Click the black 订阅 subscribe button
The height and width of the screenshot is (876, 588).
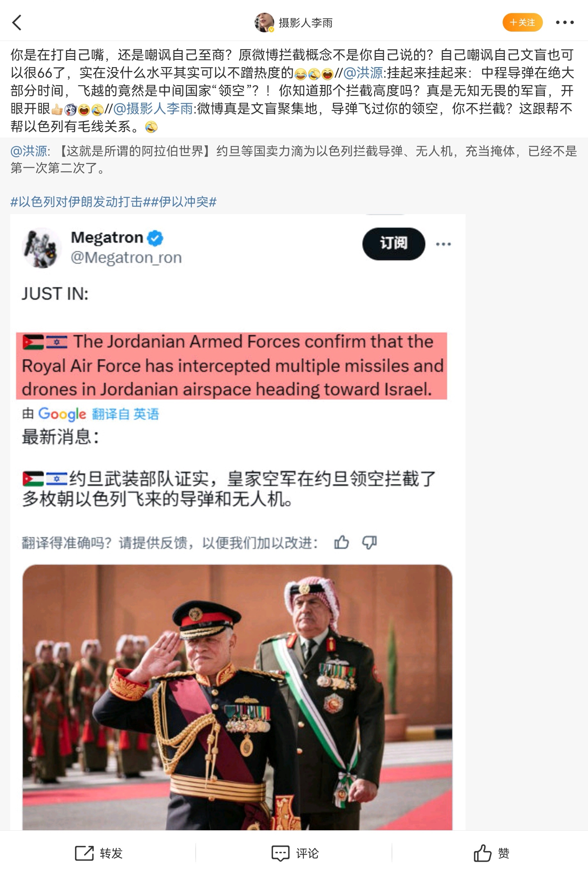pos(393,244)
